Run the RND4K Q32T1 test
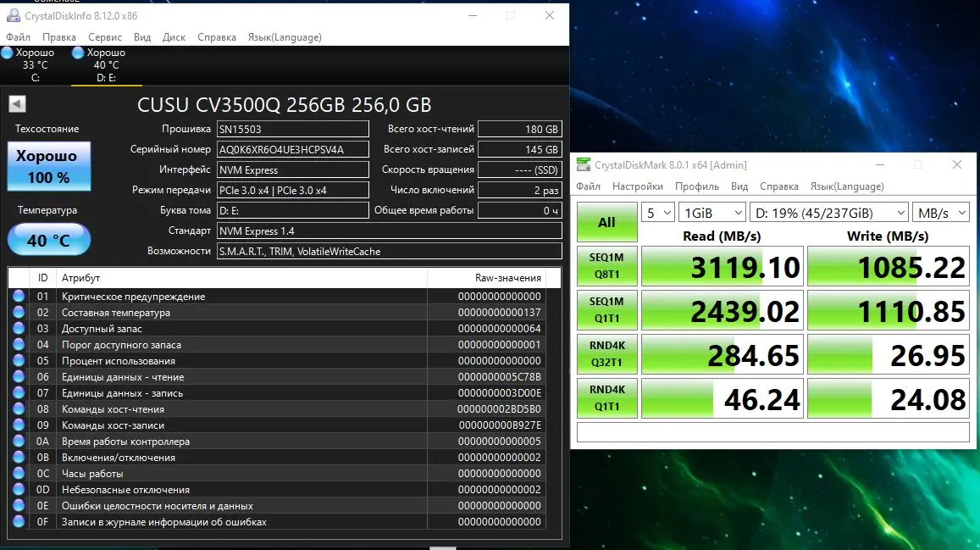 click(x=606, y=353)
